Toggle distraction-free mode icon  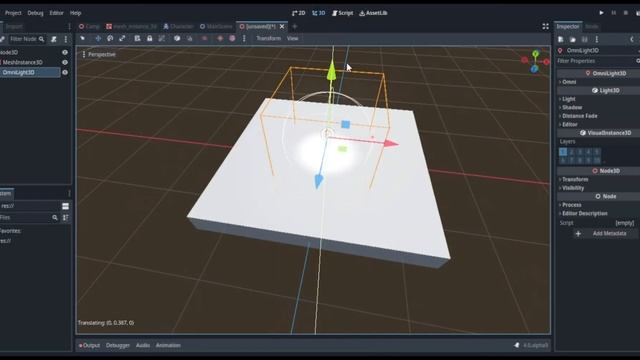click(545, 27)
